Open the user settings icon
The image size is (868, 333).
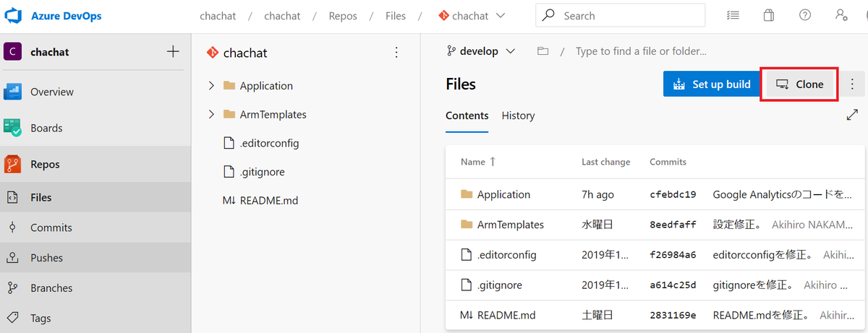841,15
